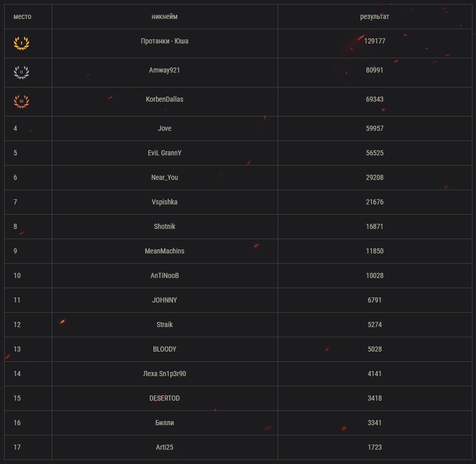Image resolution: width=476 pixels, height=464 pixels.
Task: Select the AnTiNooB player row
Action: point(165,275)
